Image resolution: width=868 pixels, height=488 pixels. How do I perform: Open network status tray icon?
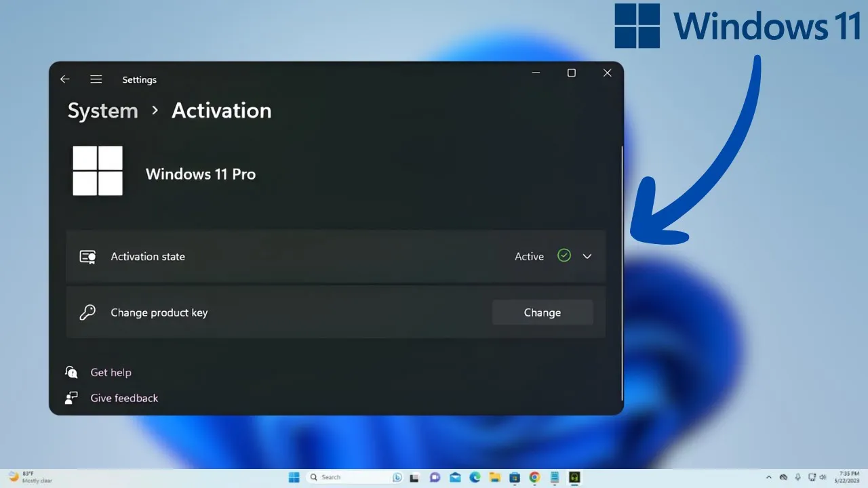[x=812, y=477]
